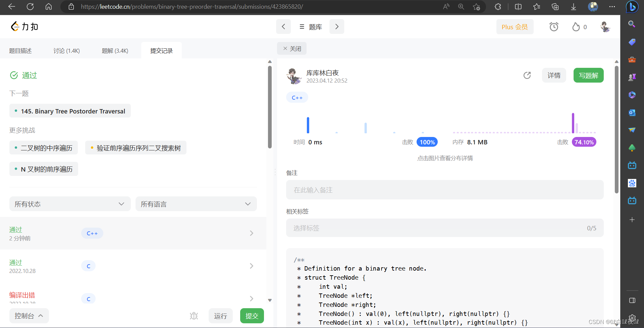644x328 pixels.
Task: Switch to 题目描述 tab
Action: pyautogui.click(x=20, y=51)
